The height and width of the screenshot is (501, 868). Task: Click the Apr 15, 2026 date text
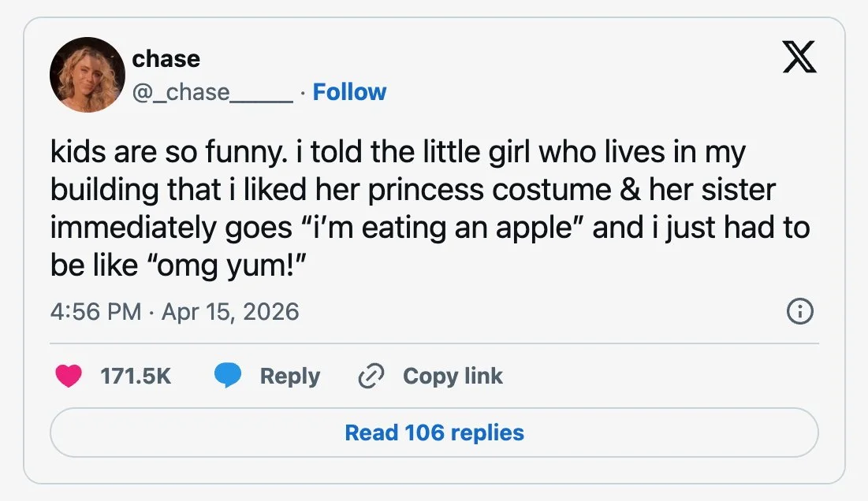(230, 311)
